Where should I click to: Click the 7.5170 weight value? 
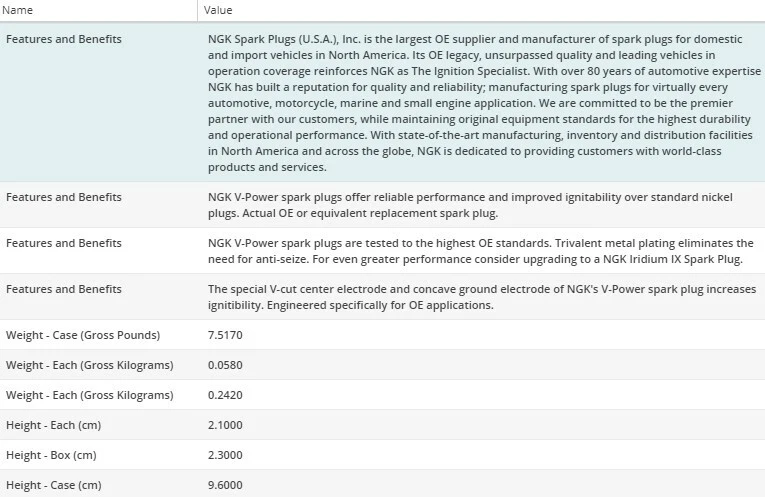point(225,335)
